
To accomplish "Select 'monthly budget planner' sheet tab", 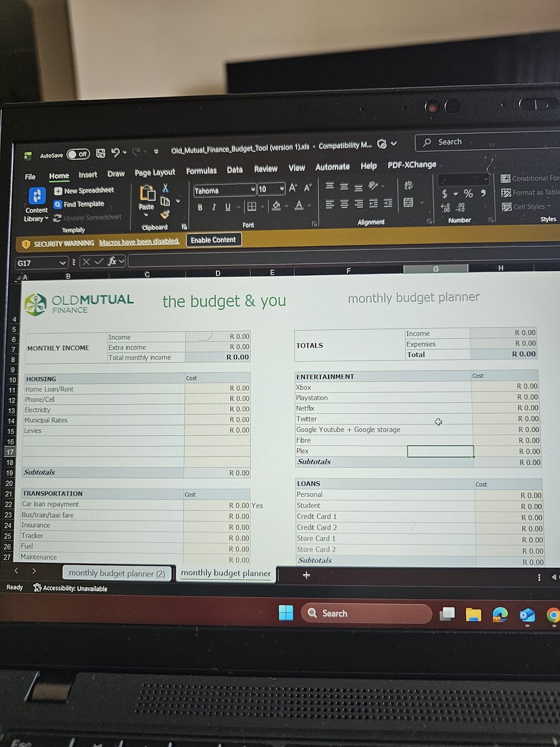I will pyautogui.click(x=226, y=573).
